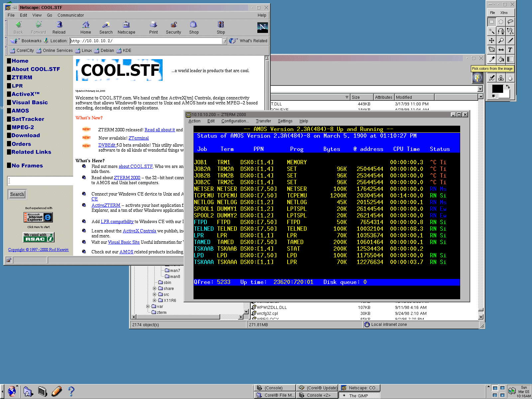Pick the Fuzzy Select magic wand tool
Viewport: 532px width, 399px height.
coord(491,31)
